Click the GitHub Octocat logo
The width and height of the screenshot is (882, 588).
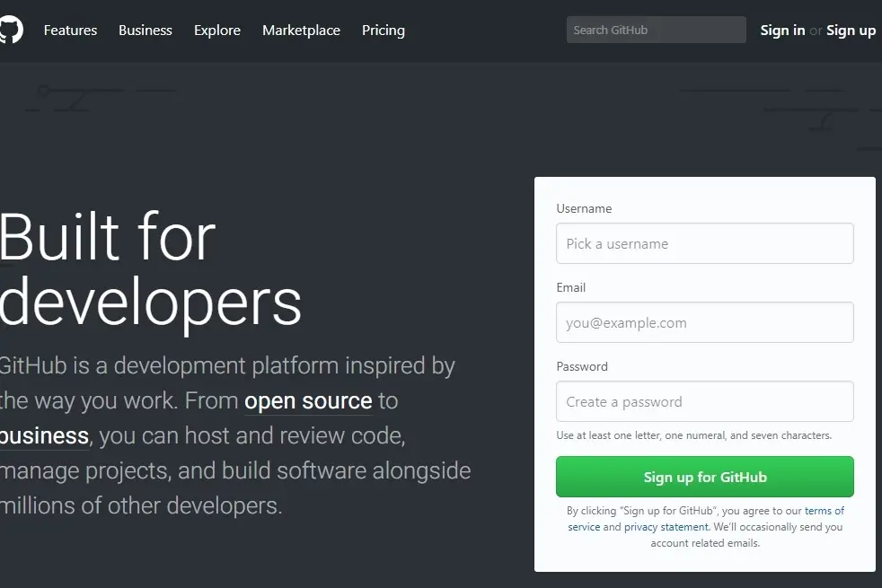coord(11,30)
